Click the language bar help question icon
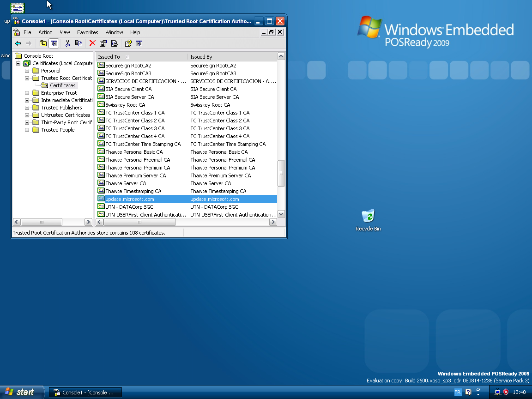 pos(468,392)
